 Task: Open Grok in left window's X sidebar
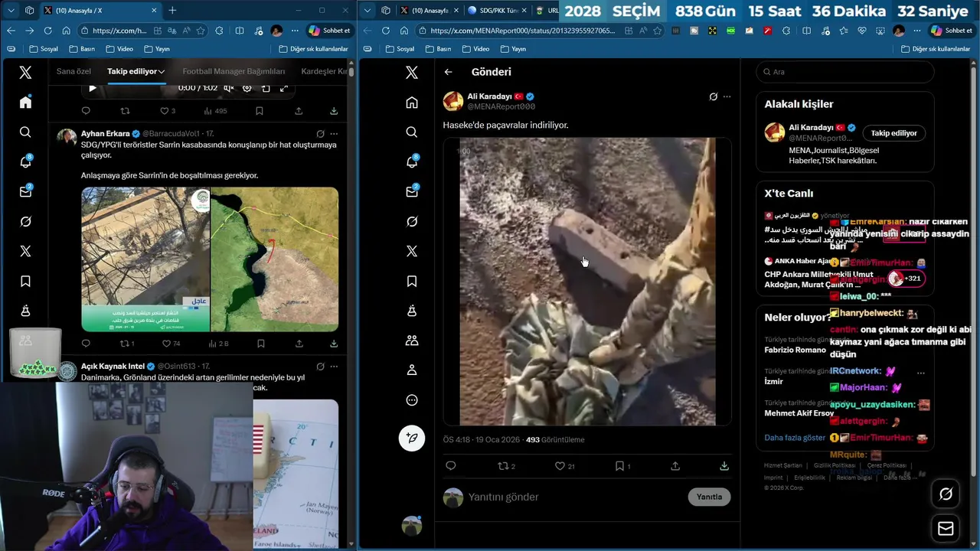[x=25, y=222]
